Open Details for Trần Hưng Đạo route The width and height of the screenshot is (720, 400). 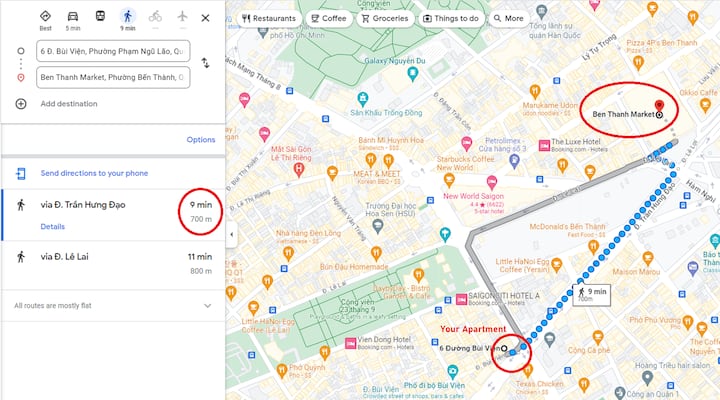[53, 226]
